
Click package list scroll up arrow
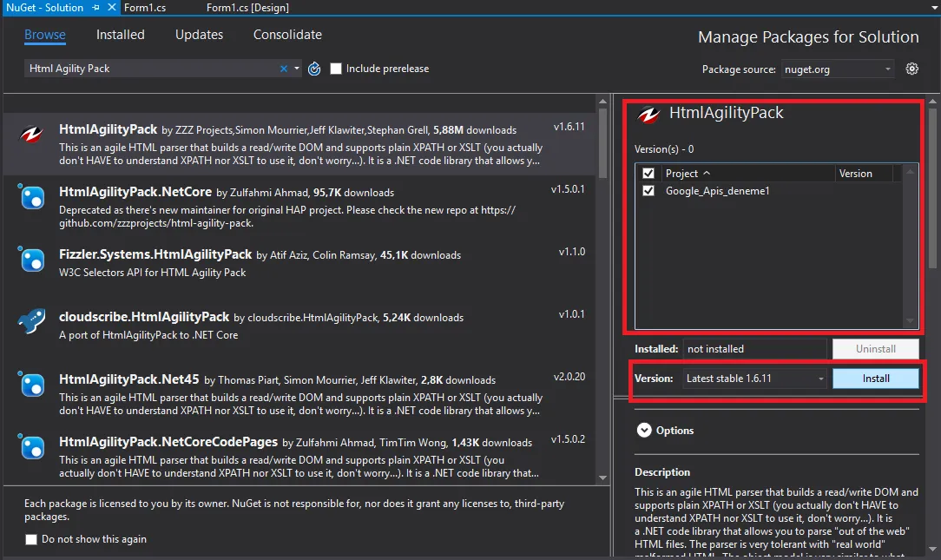602,102
